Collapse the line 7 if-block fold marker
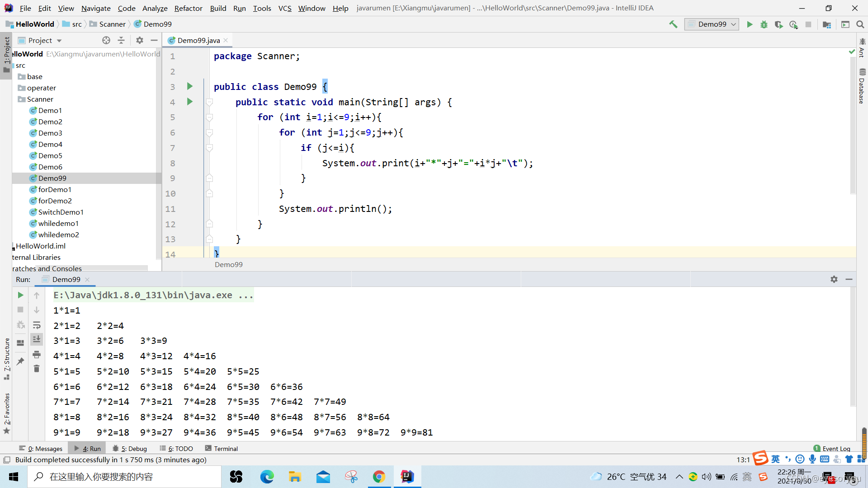Viewport: 868px width, 488px height. point(209,148)
